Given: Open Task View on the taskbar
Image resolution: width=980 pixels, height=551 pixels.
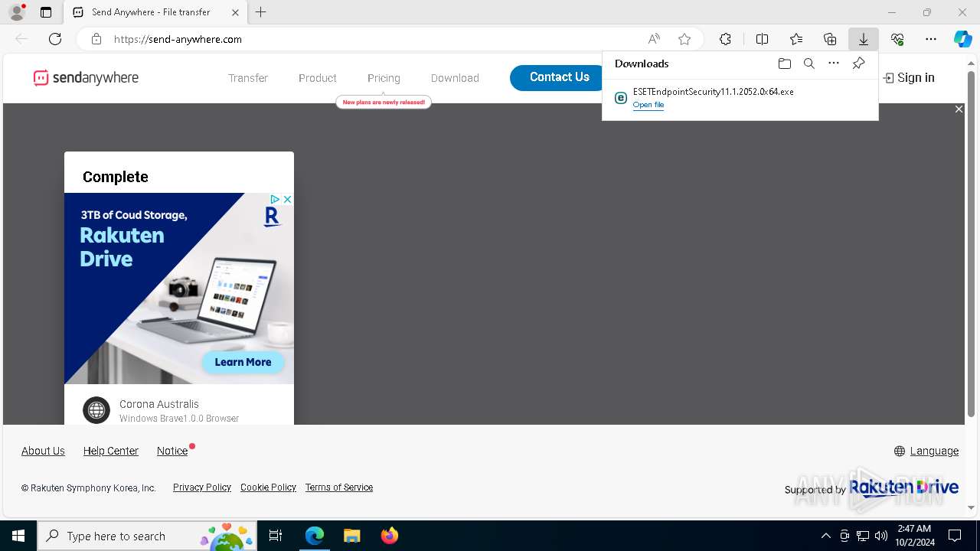Looking at the screenshot, I should 276,536.
